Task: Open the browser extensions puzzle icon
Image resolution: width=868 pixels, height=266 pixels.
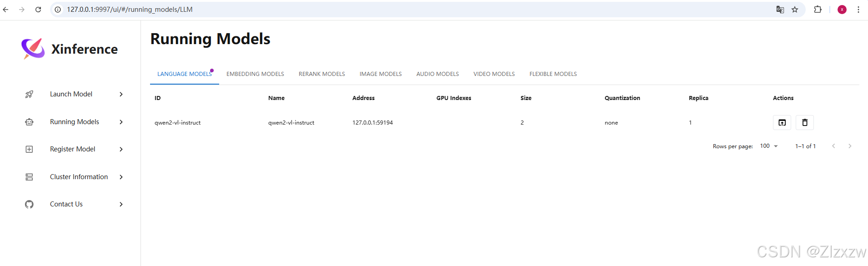Action: pyautogui.click(x=818, y=9)
